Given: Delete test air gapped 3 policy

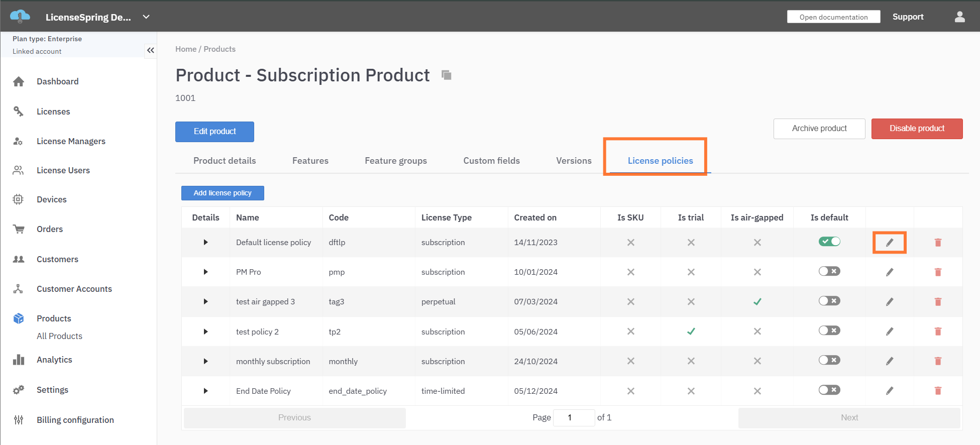Looking at the screenshot, I should 937,302.
